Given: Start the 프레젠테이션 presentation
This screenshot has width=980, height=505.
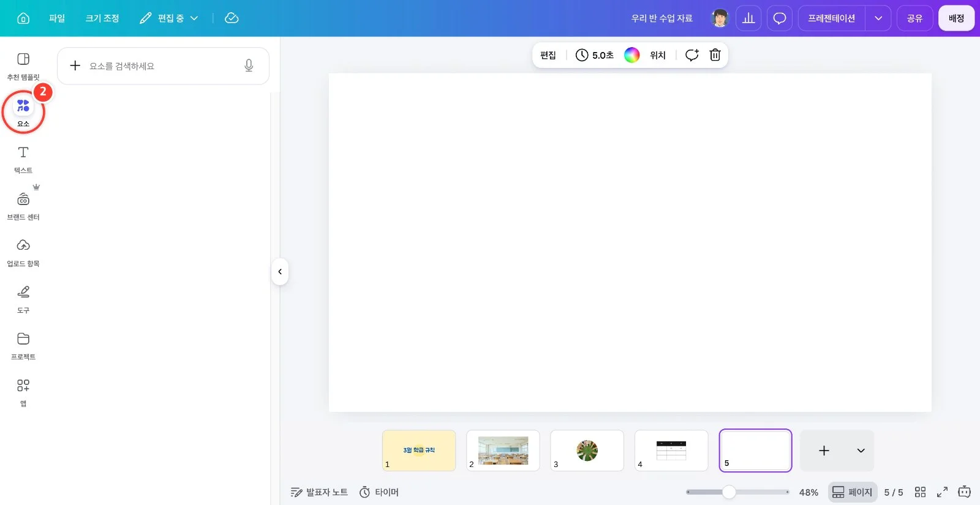Looking at the screenshot, I should [x=831, y=18].
